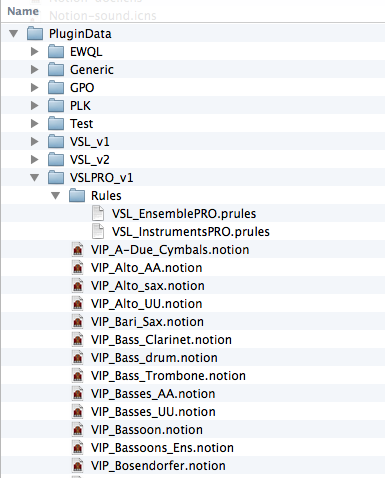Click the VSLPRO_v1 folder icon
385x478 pixels.
pos(56,177)
